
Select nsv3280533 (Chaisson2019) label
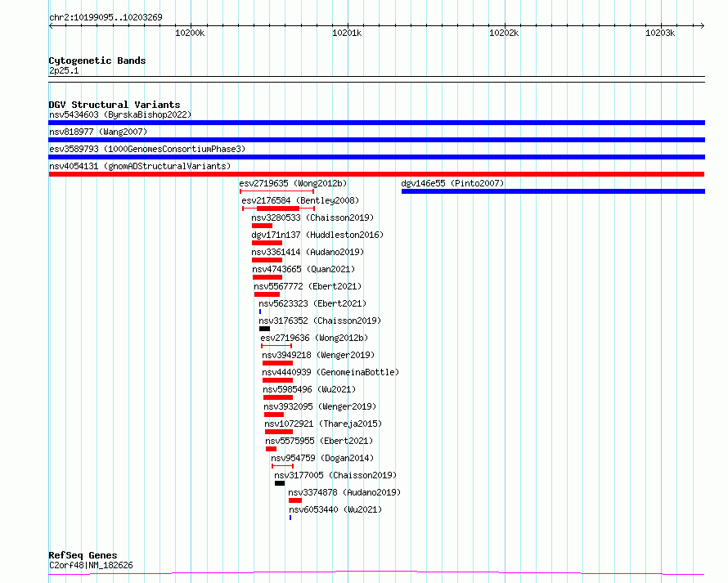click(312, 218)
